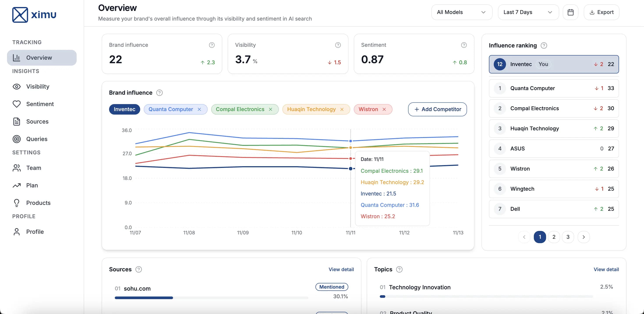Remove Wistron competitor chip

(x=384, y=109)
